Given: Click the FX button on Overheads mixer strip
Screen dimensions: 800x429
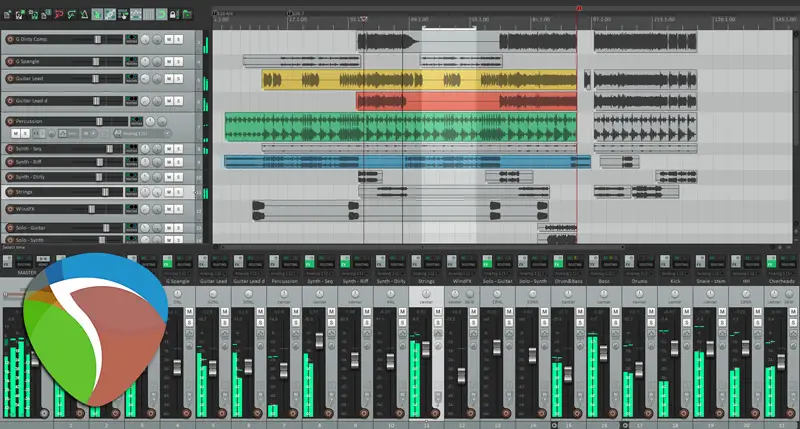Looking at the screenshot, I should coord(771,262).
